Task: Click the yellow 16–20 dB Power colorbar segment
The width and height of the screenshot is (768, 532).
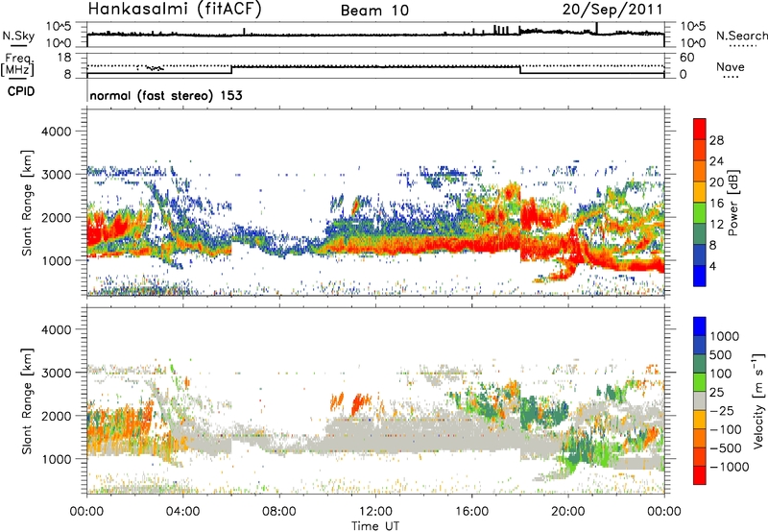Action: [700, 191]
